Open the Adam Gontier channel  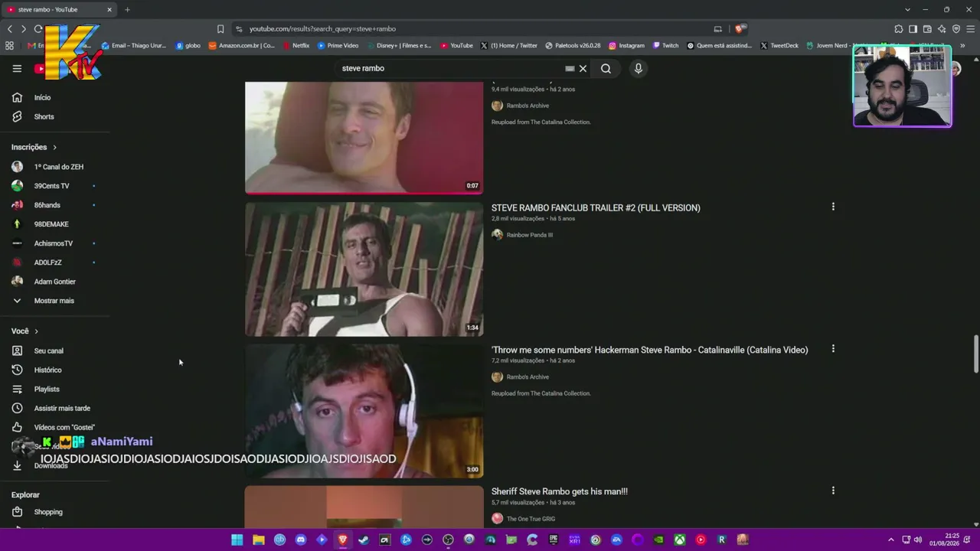tap(55, 282)
